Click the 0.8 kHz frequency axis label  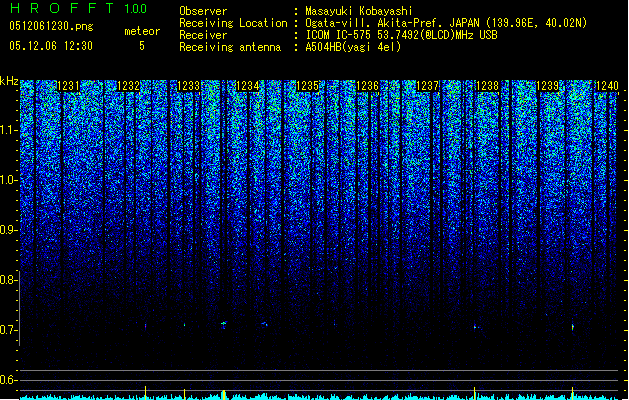pos(8,280)
